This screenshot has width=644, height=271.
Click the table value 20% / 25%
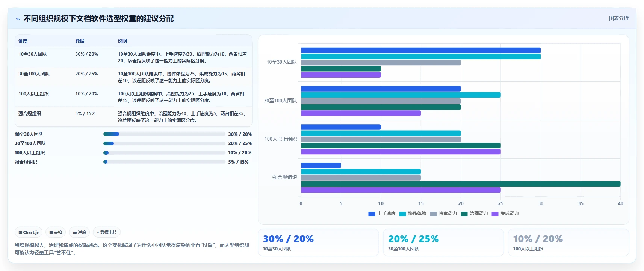tap(86, 74)
